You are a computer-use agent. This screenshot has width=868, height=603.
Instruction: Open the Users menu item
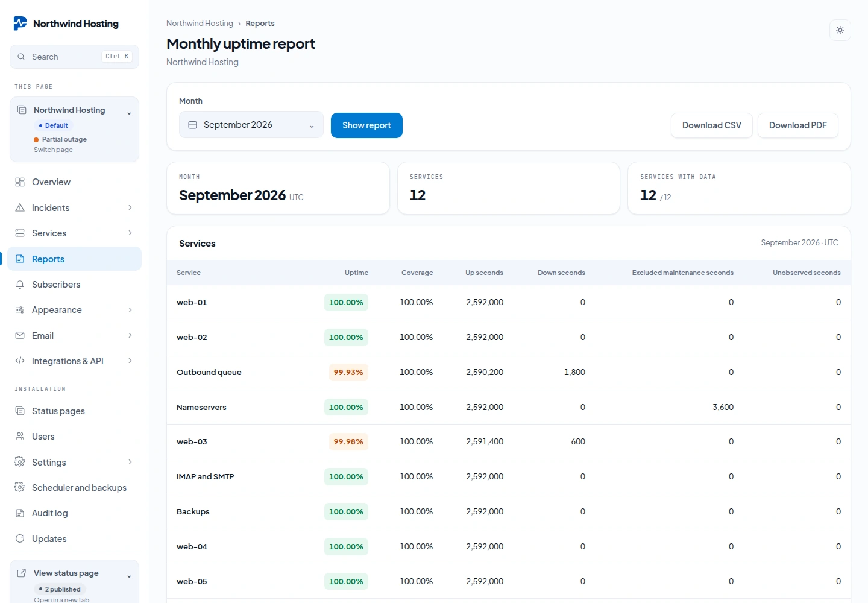(75, 436)
